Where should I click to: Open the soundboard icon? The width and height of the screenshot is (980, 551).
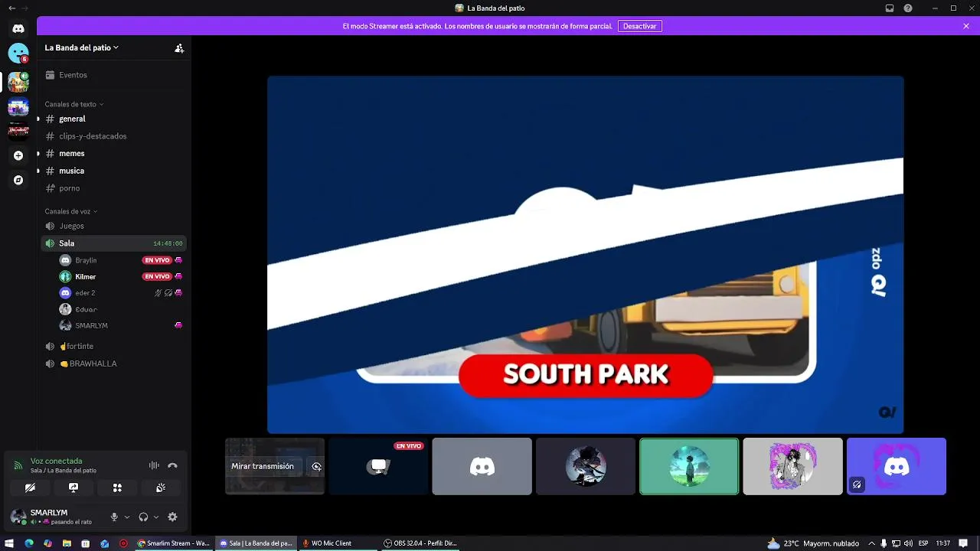(x=161, y=487)
